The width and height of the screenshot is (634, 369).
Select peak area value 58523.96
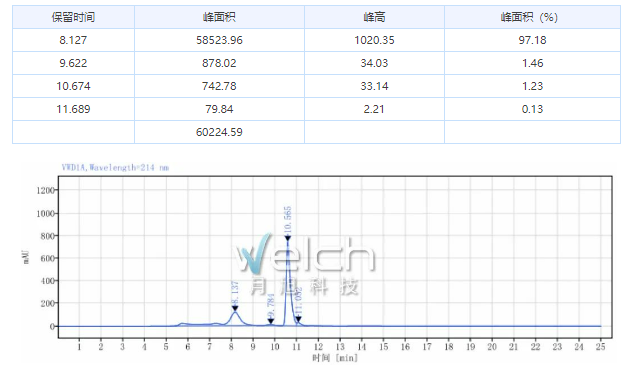(x=219, y=40)
